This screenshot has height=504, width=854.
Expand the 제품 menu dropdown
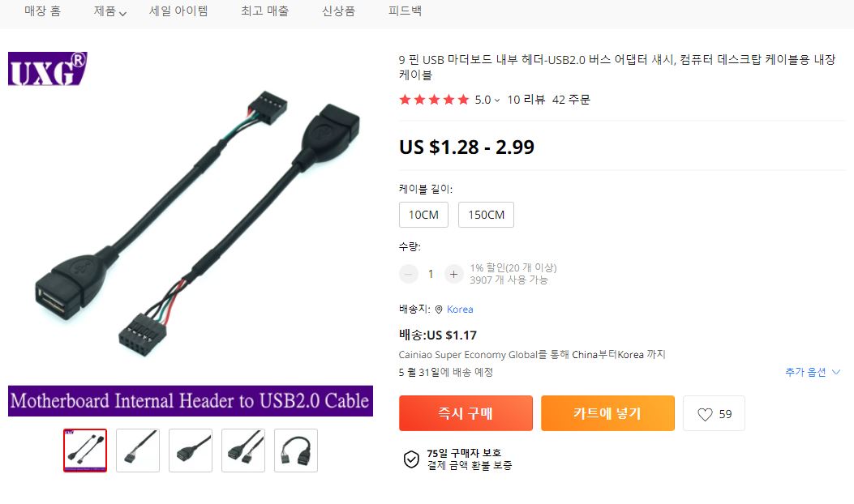point(110,11)
